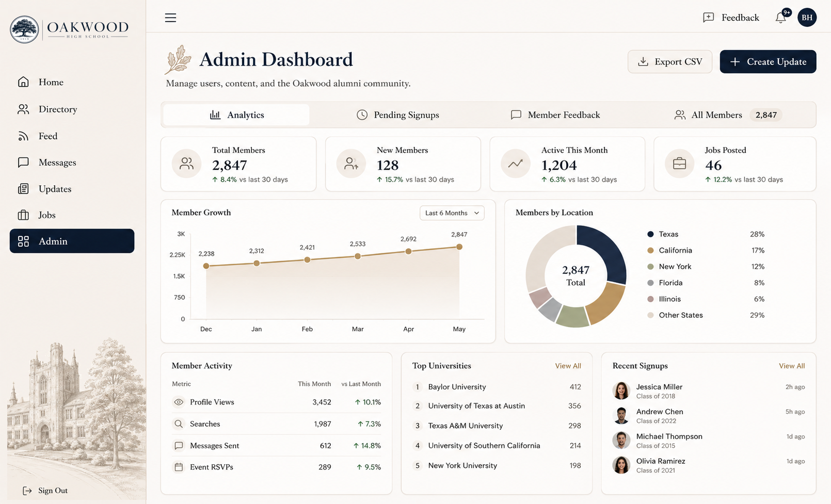Select the May data point on chart

(x=459, y=247)
